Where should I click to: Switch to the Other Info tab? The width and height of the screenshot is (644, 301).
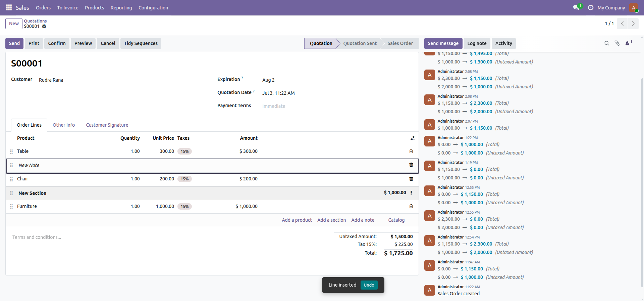click(x=64, y=125)
